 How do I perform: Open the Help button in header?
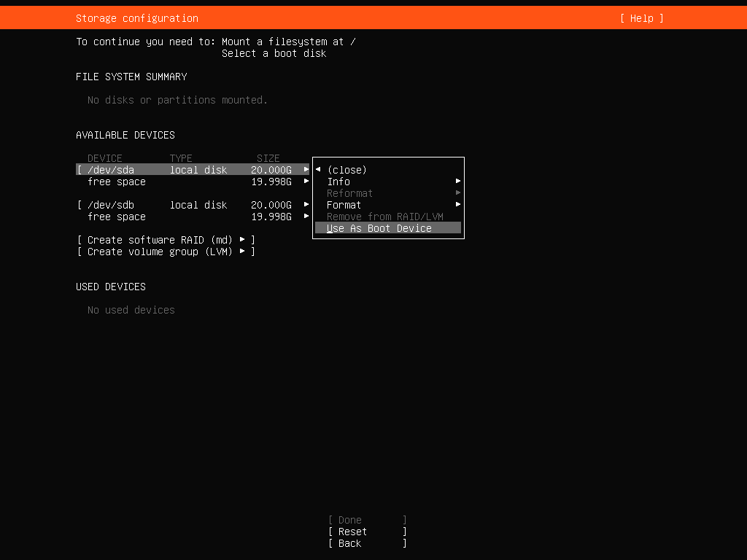point(641,18)
